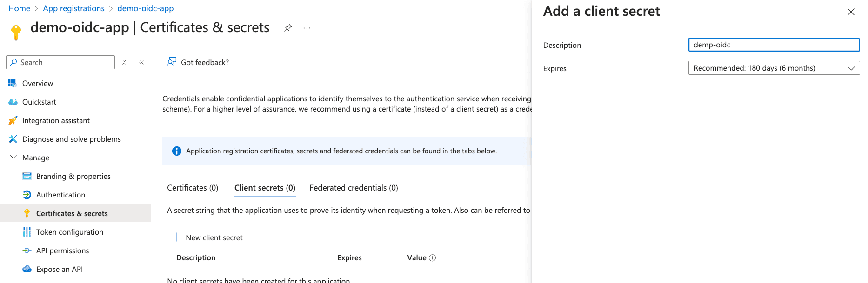Launch the Integration assistant
868x283 pixels.
(56, 120)
